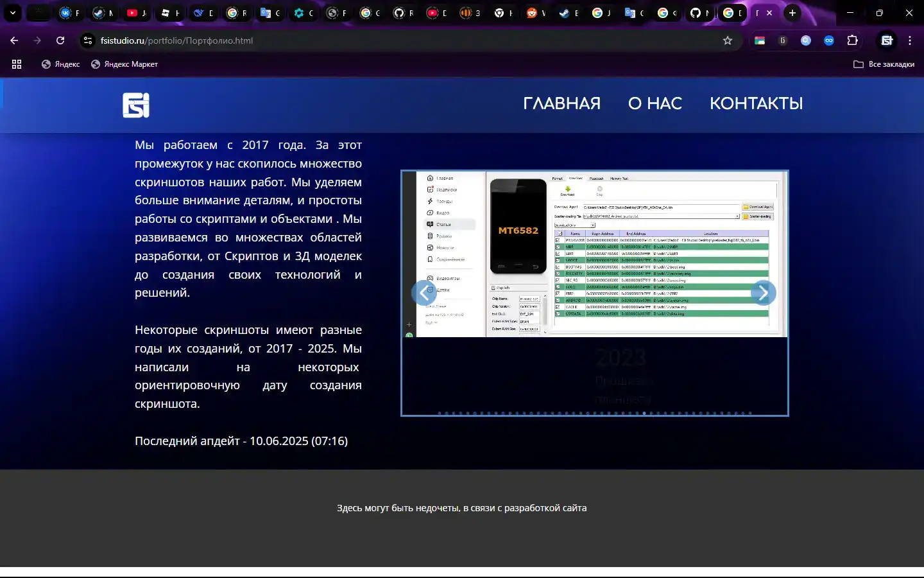The image size is (924, 578).
Task: Bookmark this page with the star icon
Action: [x=728, y=40]
